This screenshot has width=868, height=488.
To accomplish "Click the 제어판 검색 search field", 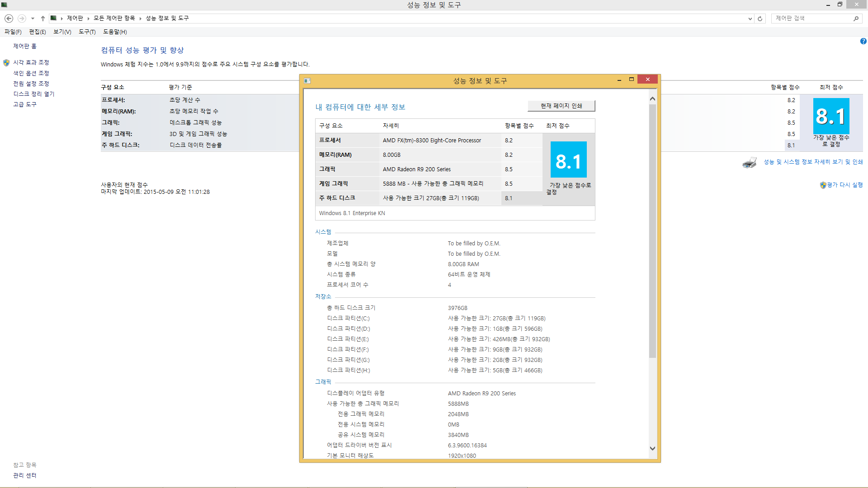I will [812, 19].
